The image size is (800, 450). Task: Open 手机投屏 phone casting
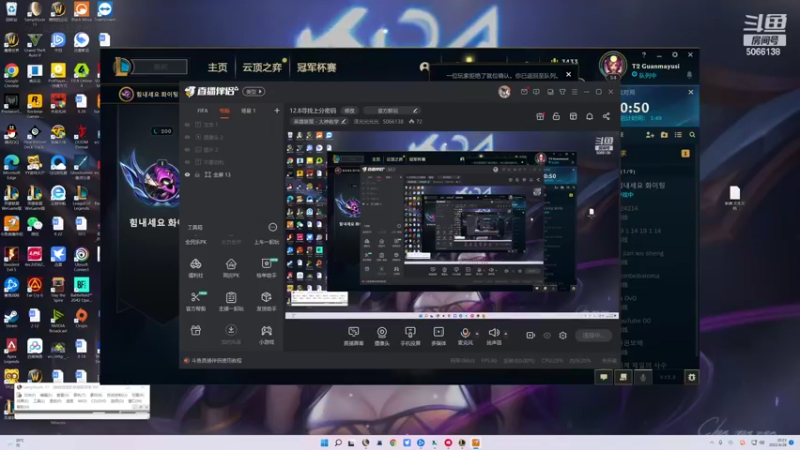click(410, 336)
